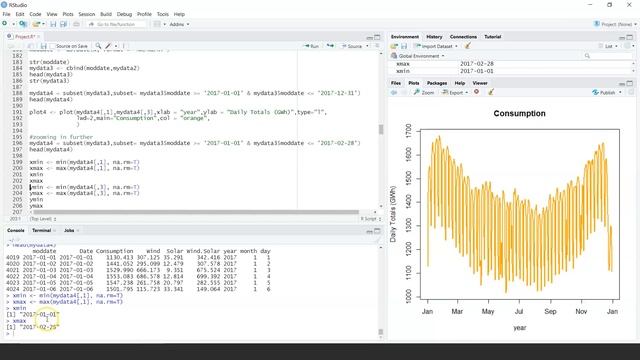Load workspace icon in Environment pane

(394, 46)
